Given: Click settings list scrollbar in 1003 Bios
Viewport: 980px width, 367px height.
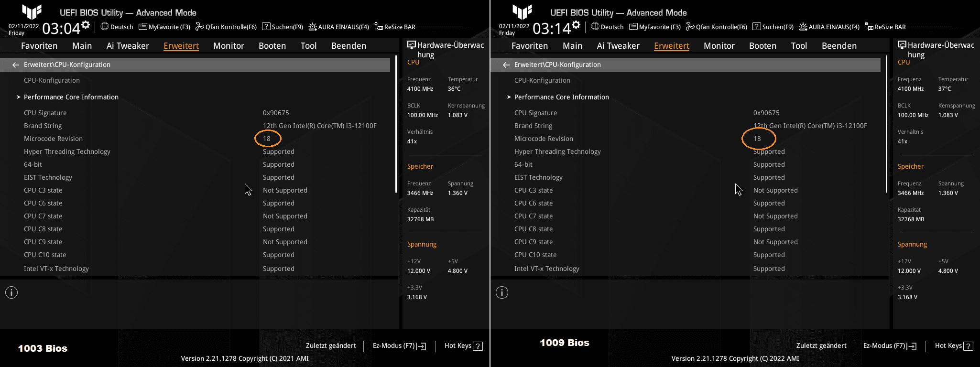Looking at the screenshot, I should coord(396,124).
